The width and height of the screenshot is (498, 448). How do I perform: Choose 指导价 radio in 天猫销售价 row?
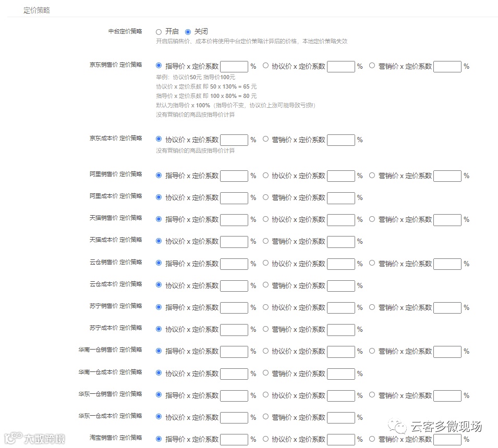pyautogui.click(x=159, y=219)
